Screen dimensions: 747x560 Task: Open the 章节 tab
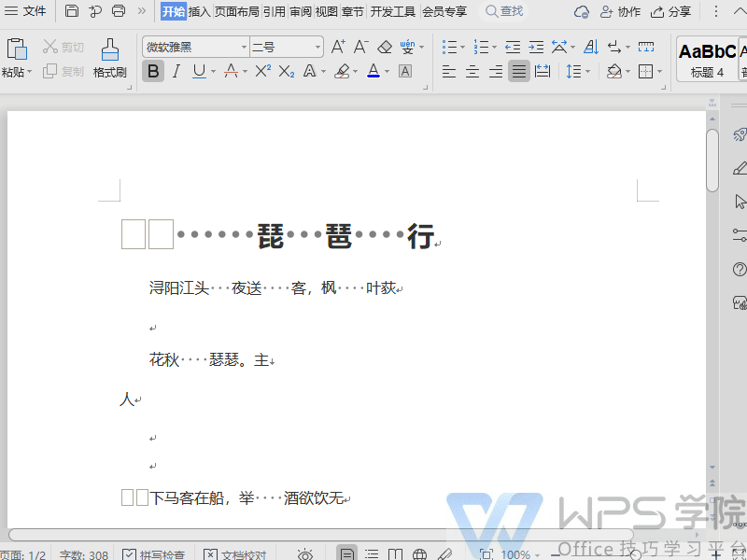353,11
